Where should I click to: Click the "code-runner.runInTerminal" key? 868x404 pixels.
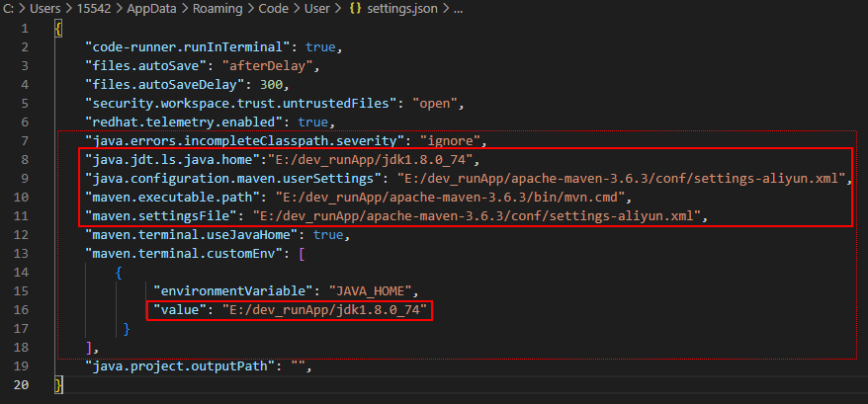188,47
